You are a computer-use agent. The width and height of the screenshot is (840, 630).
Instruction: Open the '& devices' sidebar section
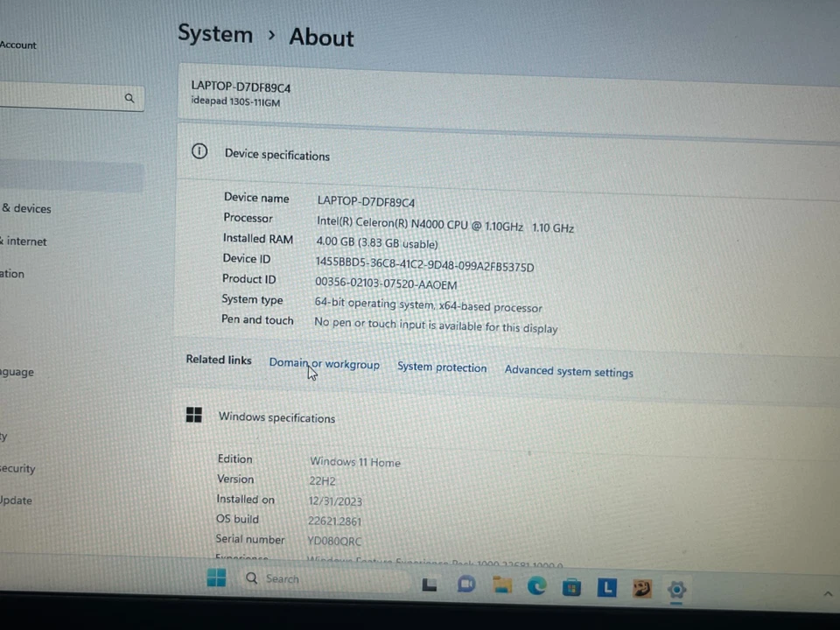(x=26, y=208)
